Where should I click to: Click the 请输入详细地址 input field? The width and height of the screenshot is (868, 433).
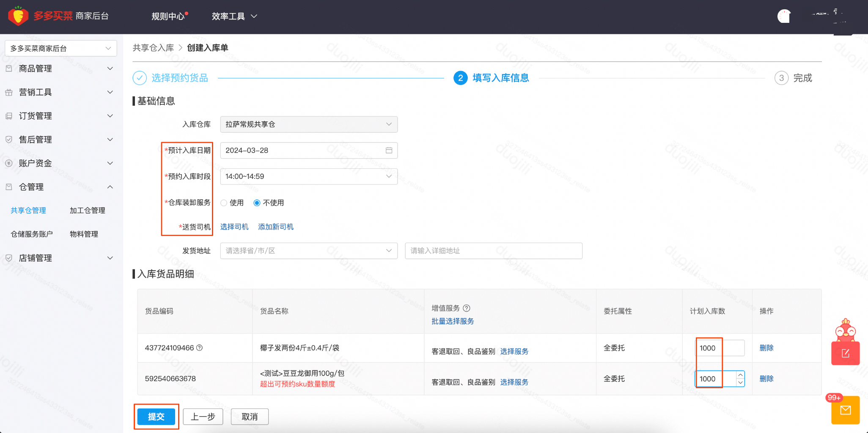[x=494, y=251]
